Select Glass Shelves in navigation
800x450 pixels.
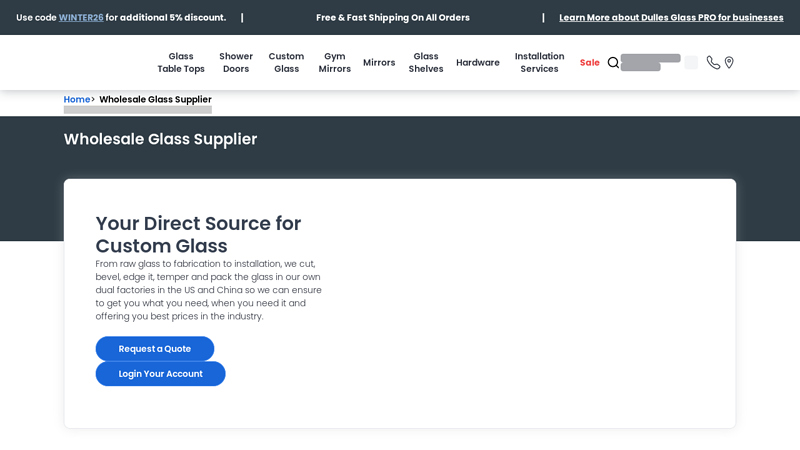click(426, 63)
